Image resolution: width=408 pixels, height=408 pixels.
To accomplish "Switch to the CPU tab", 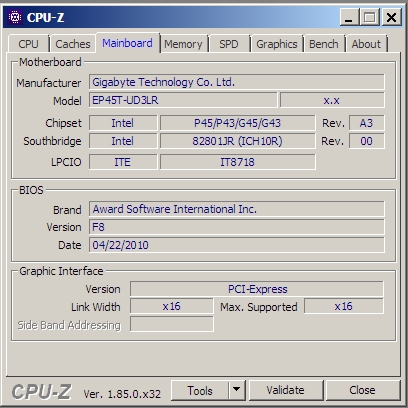I will pyautogui.click(x=28, y=44).
